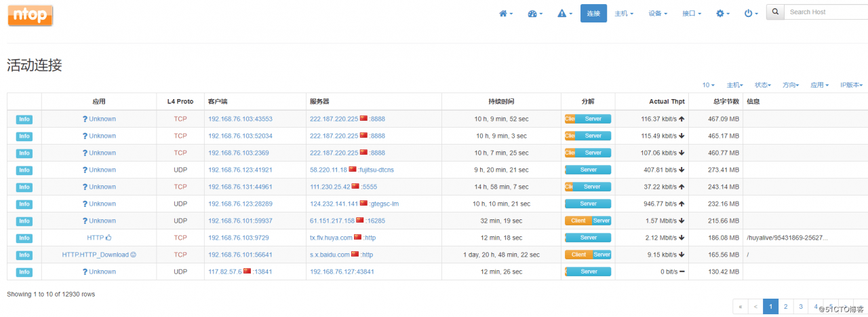
Task: Sort by 持续时间 column header
Action: click(x=501, y=101)
